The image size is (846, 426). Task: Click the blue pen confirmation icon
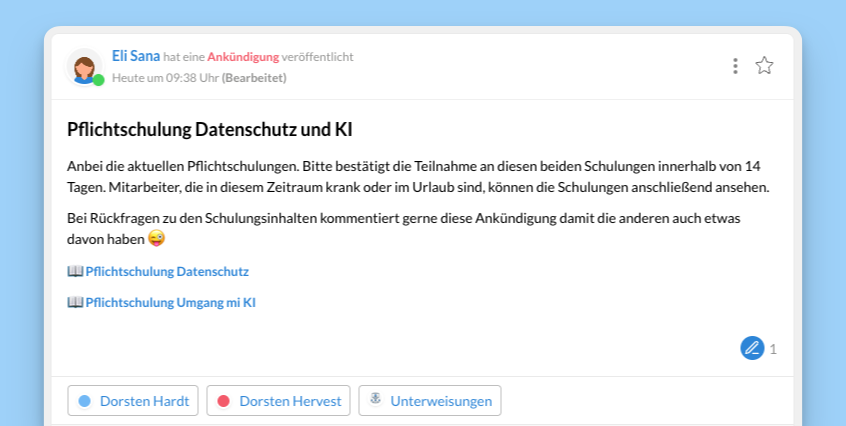coord(752,348)
